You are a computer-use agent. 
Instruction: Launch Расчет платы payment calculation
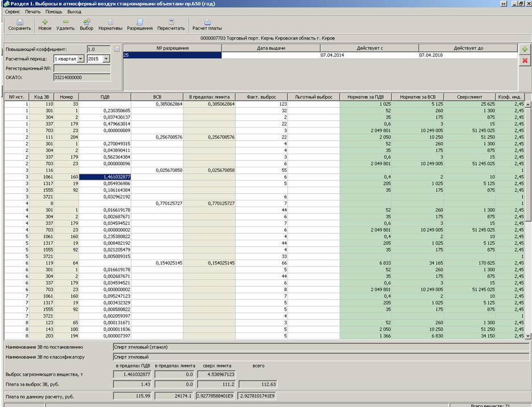coord(207,24)
